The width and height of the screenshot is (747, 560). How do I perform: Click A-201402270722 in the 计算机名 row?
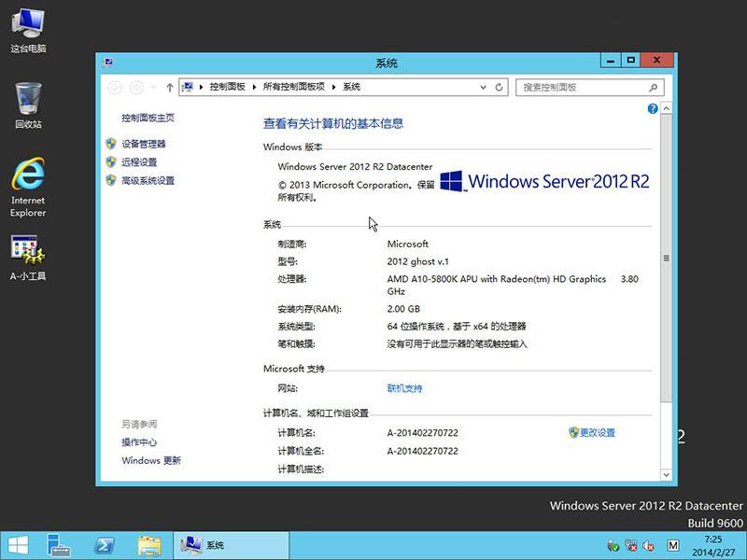pos(423,432)
